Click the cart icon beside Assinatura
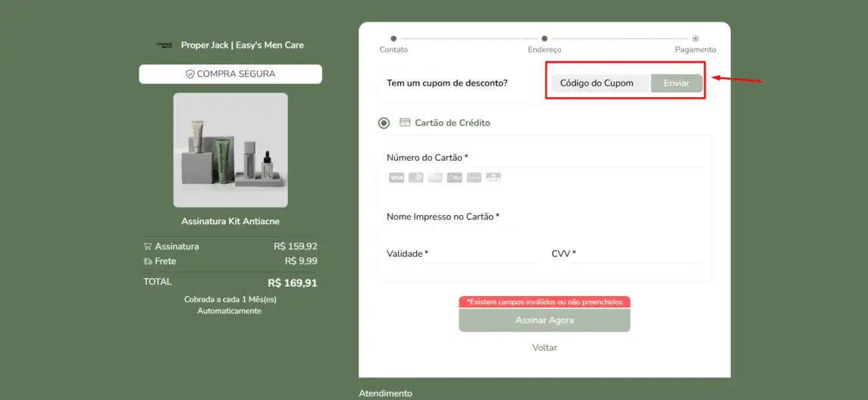The height and width of the screenshot is (400, 868). [147, 247]
